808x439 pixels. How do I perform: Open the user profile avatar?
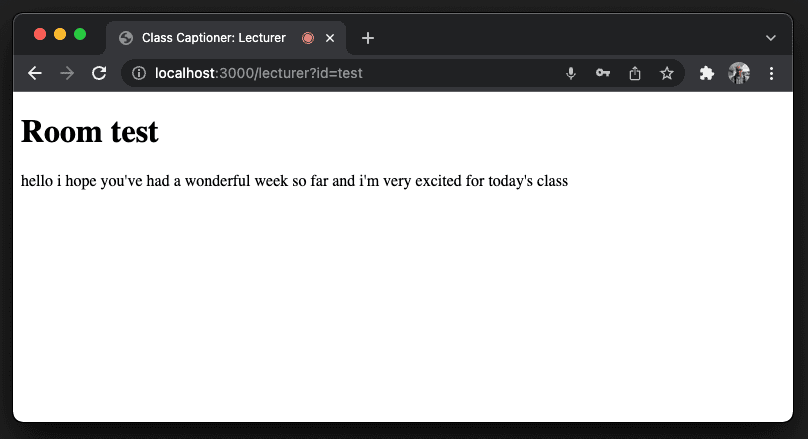[739, 73]
